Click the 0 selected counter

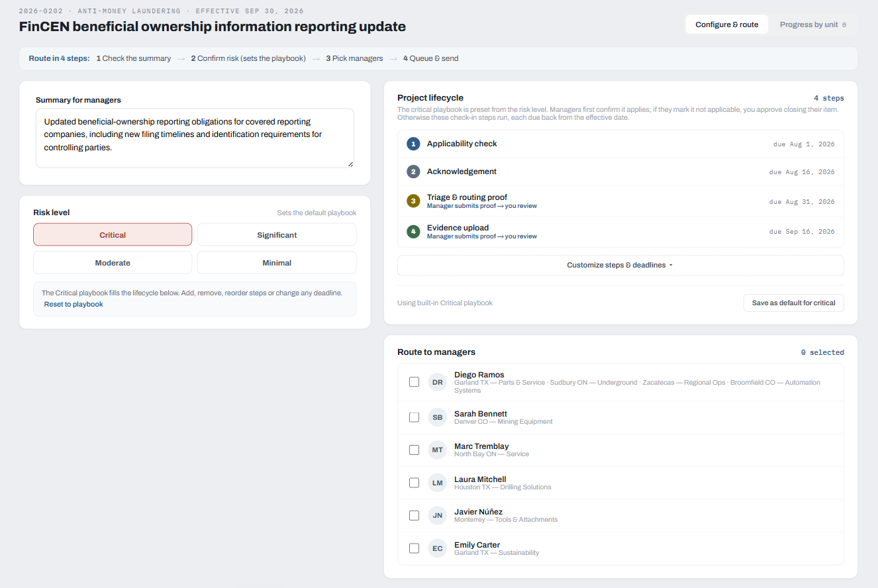pyautogui.click(x=822, y=352)
